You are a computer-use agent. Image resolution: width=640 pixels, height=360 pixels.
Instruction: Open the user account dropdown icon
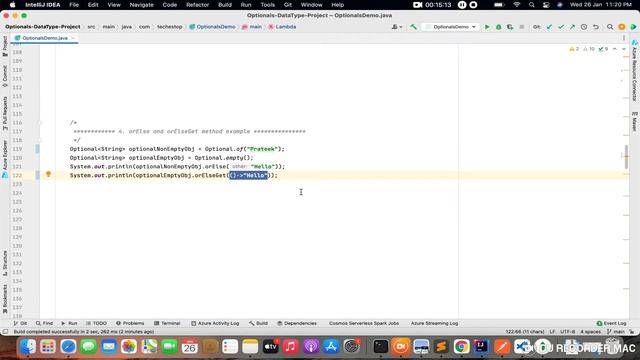click(x=397, y=27)
